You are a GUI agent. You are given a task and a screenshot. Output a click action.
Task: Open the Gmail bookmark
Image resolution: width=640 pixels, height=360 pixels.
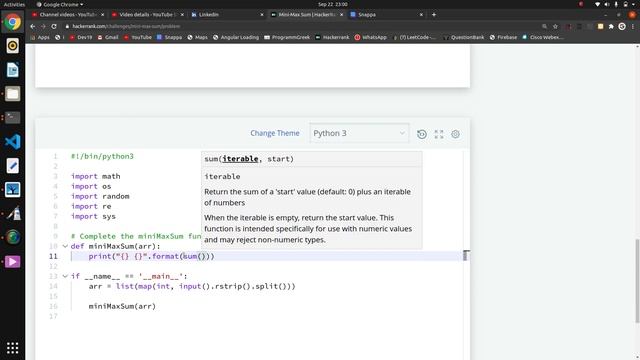(x=108, y=37)
